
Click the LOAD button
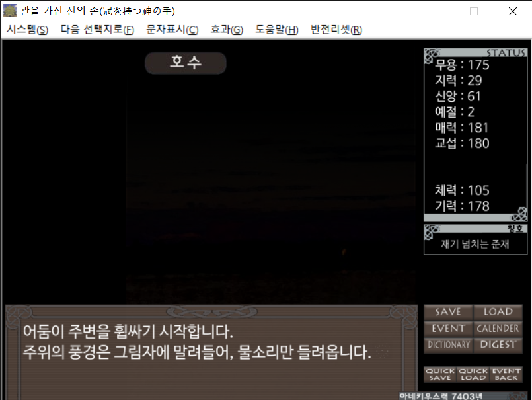click(x=498, y=311)
